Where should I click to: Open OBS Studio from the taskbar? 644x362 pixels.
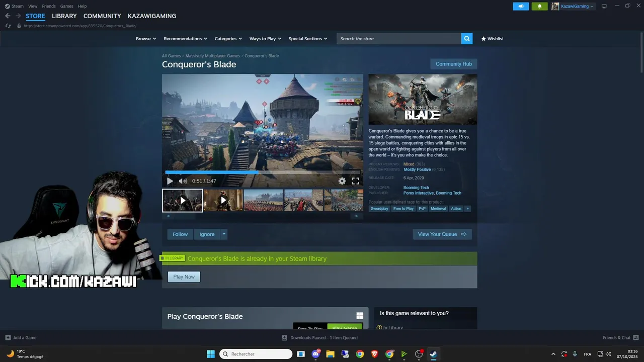(x=419, y=354)
